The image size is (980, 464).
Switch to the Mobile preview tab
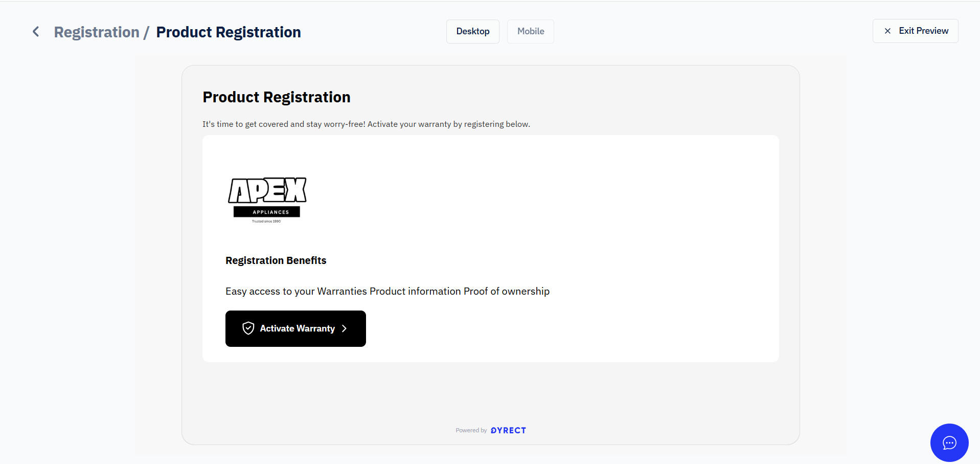pos(531,31)
